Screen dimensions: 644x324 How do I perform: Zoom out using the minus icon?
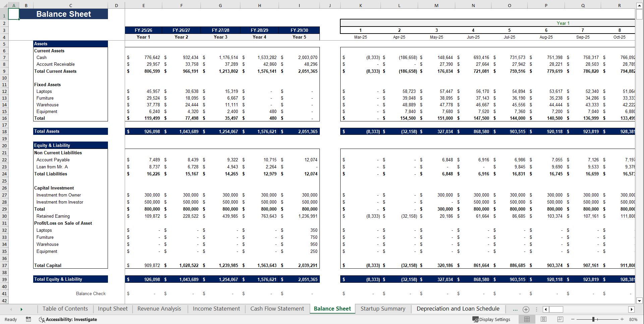coord(573,319)
